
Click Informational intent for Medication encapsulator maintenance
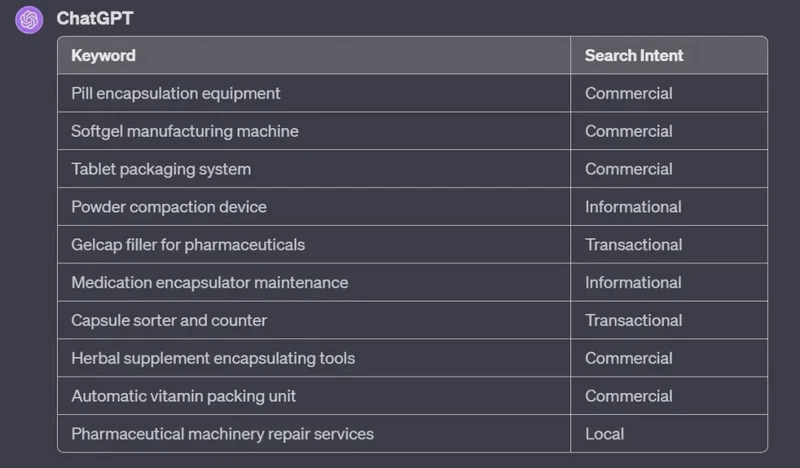(633, 283)
